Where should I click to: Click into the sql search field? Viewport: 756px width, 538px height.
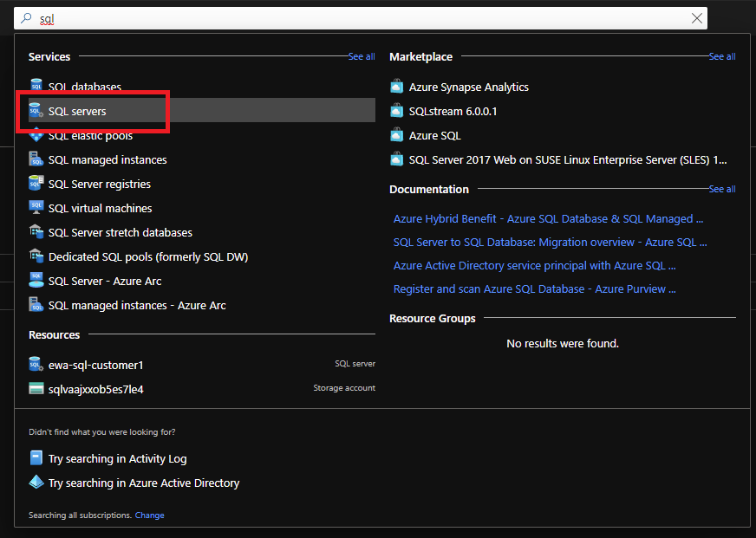tap(347, 18)
